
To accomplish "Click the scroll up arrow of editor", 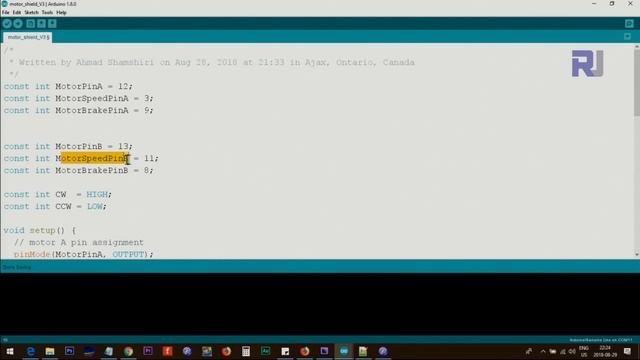I will (637, 47).
